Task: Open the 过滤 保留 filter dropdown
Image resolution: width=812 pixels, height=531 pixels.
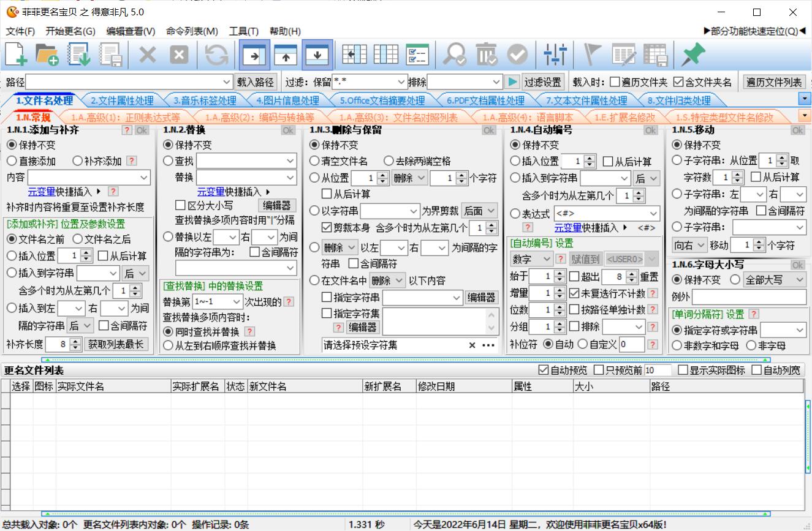Action: (x=401, y=83)
